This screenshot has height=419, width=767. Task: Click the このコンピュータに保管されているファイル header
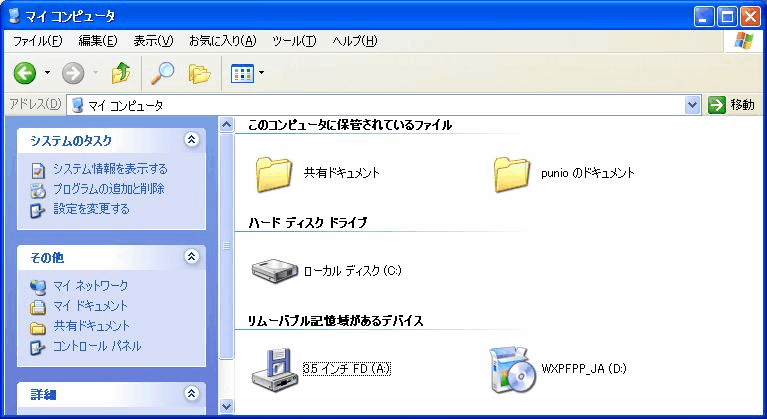pos(350,125)
